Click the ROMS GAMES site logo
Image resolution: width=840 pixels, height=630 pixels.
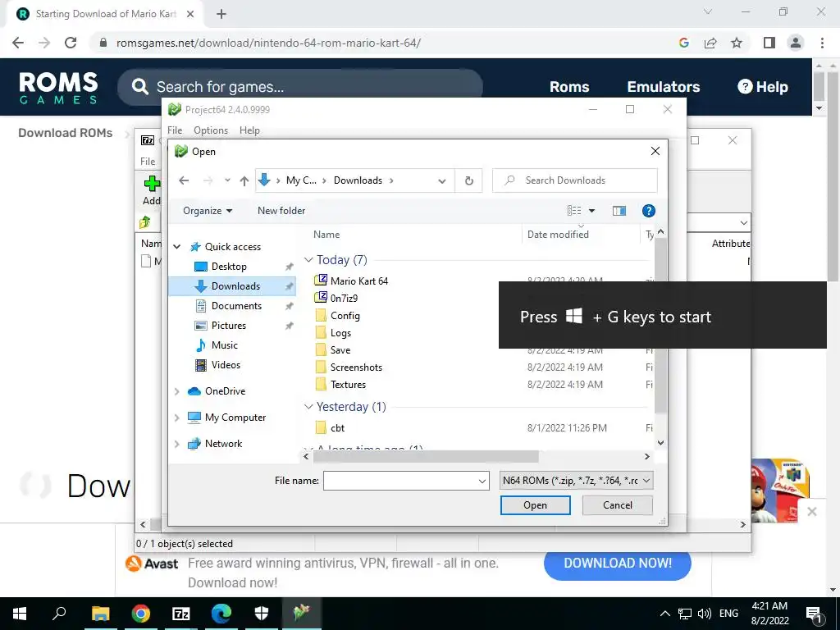pos(58,87)
